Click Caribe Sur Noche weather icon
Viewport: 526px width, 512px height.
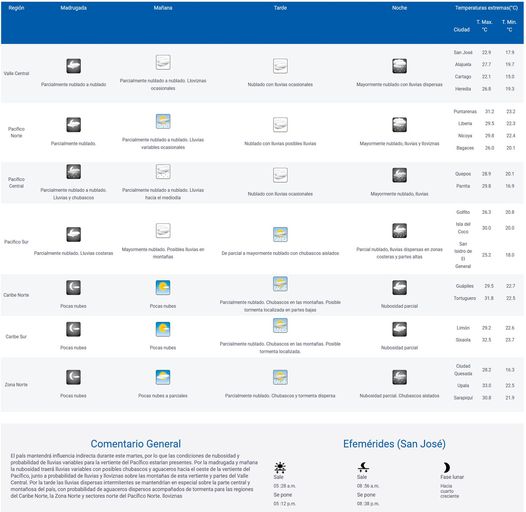click(399, 329)
